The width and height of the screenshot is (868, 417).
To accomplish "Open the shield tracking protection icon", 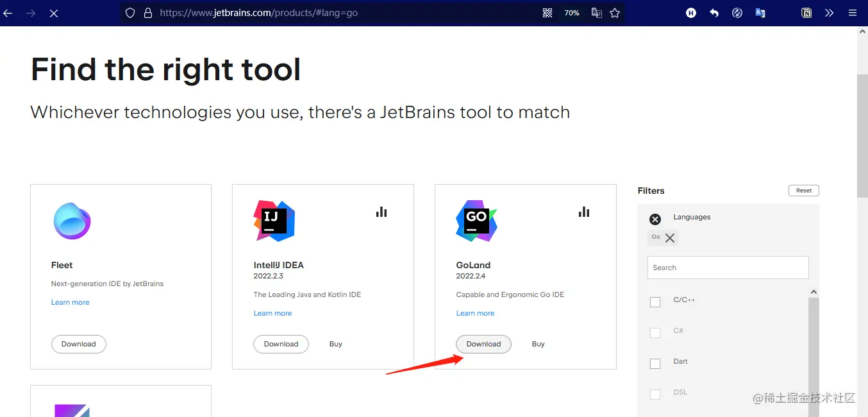I will [x=130, y=13].
